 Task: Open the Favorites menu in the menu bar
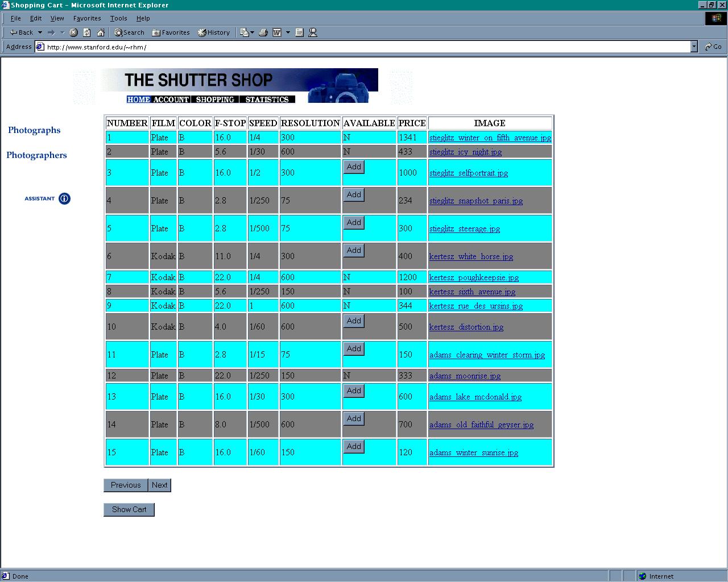click(x=87, y=18)
